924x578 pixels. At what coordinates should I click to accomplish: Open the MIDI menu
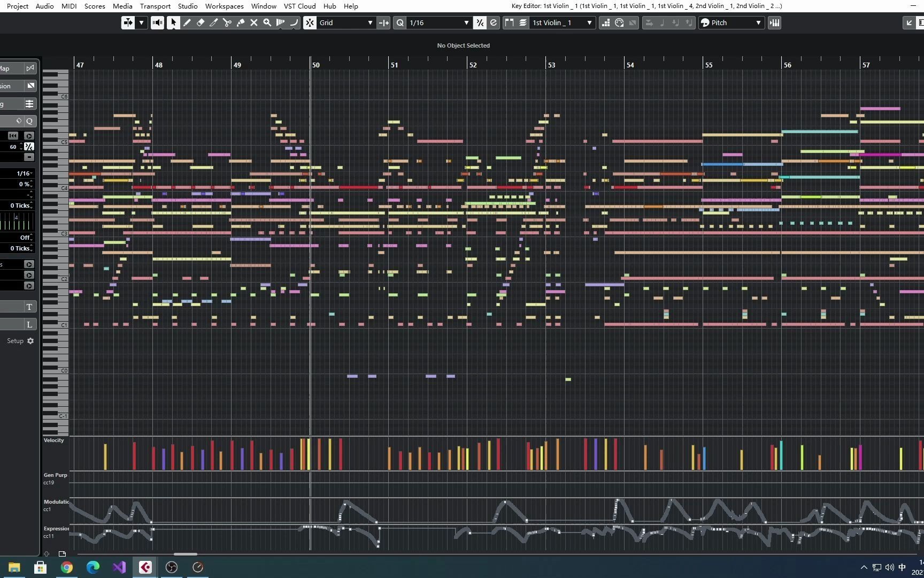[x=69, y=6]
